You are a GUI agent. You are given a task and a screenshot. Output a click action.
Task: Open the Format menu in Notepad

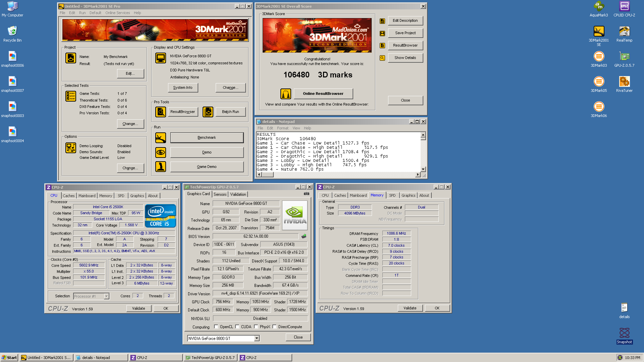pos(283,128)
